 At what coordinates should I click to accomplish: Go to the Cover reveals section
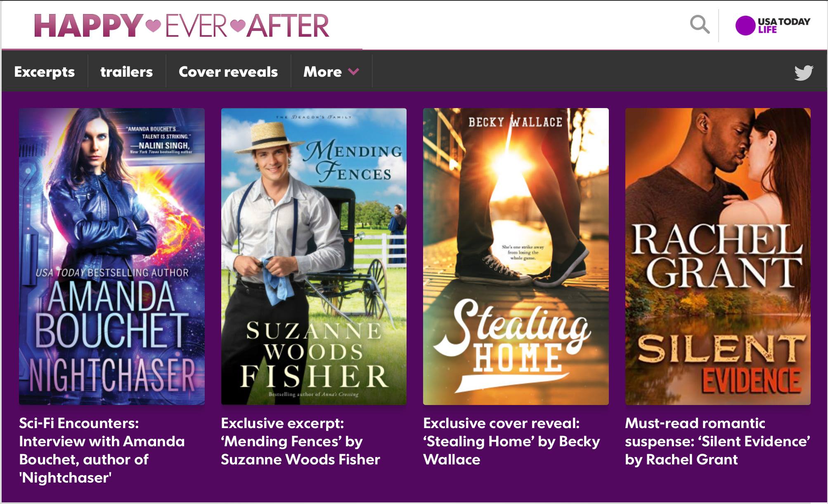coord(228,72)
